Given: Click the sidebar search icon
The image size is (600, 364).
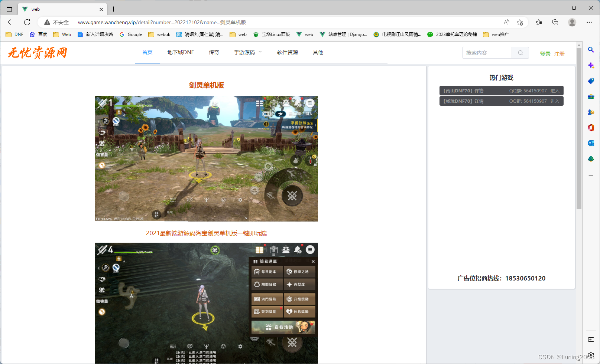Looking at the screenshot, I should [x=591, y=50].
